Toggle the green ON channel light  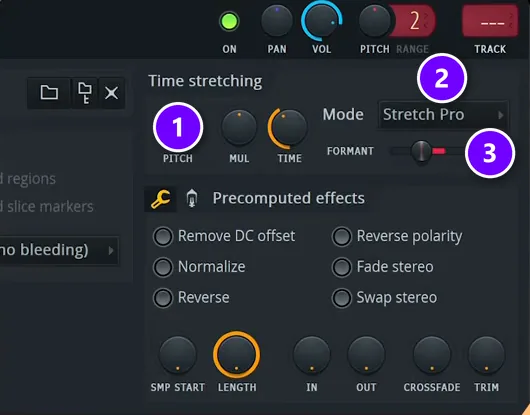(230, 21)
